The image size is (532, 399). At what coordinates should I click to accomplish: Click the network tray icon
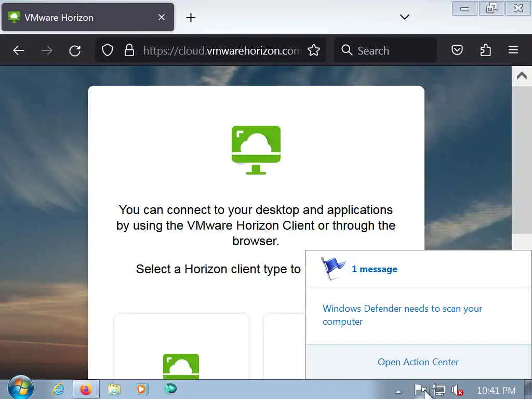click(439, 390)
